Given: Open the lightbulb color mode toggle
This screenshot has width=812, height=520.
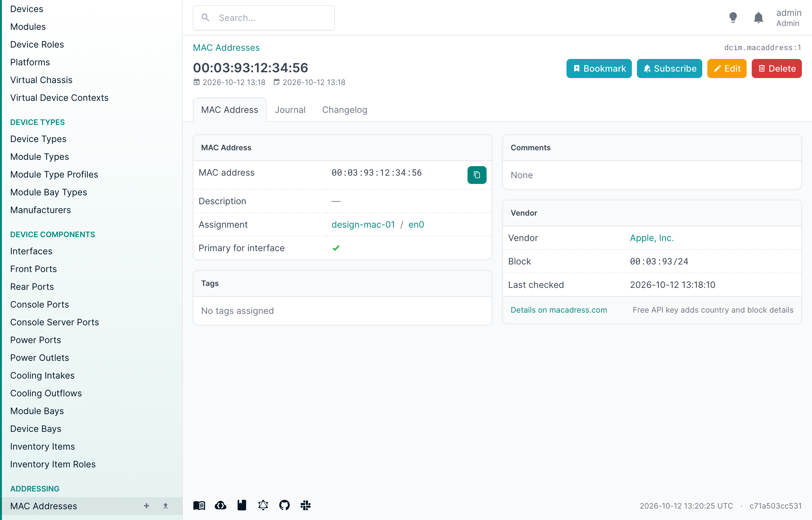Looking at the screenshot, I should tap(733, 17).
